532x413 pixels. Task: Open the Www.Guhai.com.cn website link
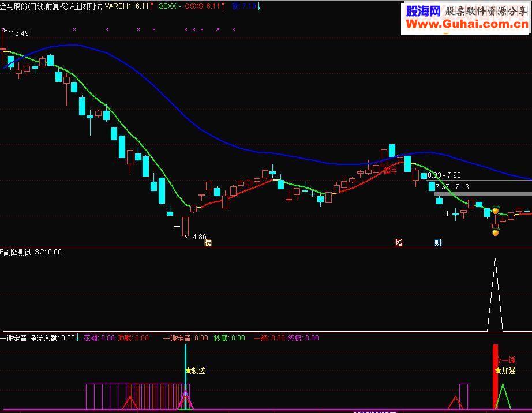click(467, 24)
